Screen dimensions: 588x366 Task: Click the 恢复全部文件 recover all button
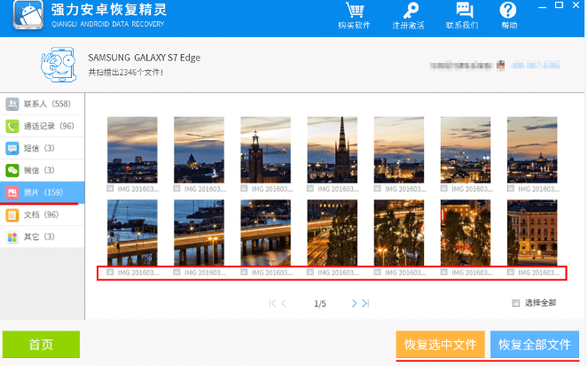(535, 344)
